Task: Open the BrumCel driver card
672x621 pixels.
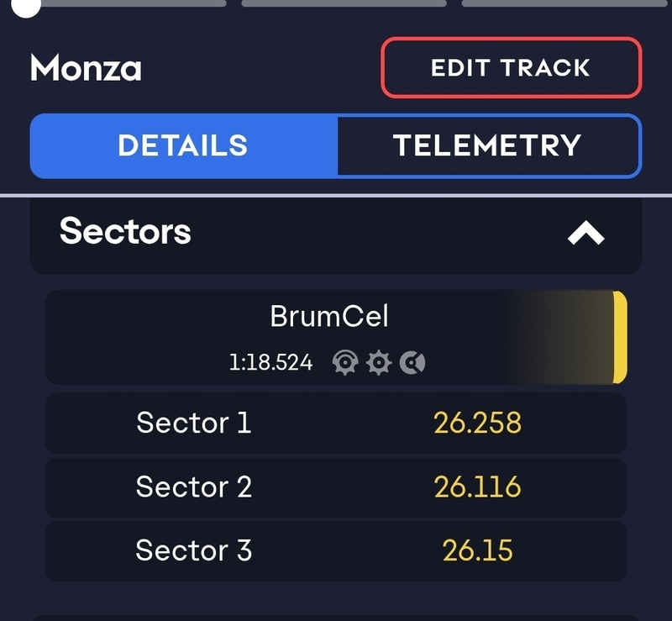Action: tap(329, 318)
